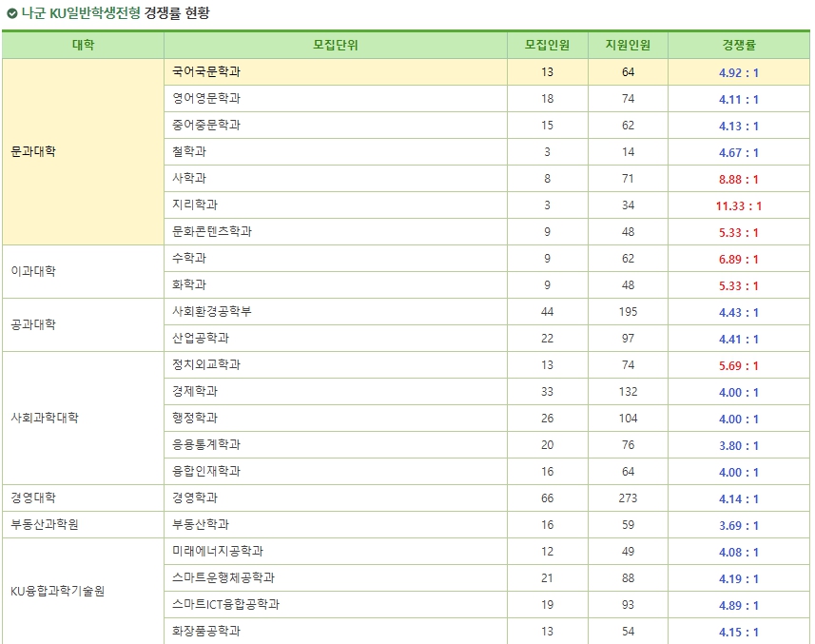The image size is (815, 644).
Task: Click the 경영대학 college cell
Action: [x=83, y=498]
